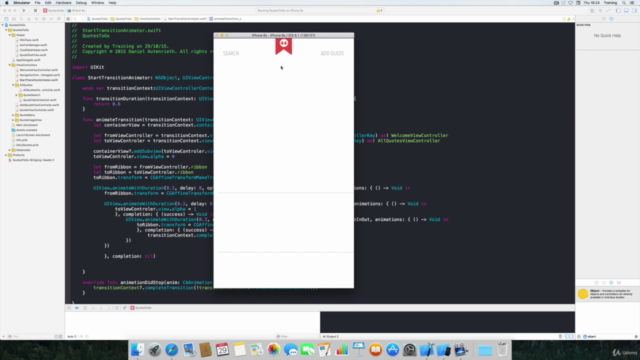640x360 pixels.
Task: Open the File menu
Action: [x=38, y=3]
